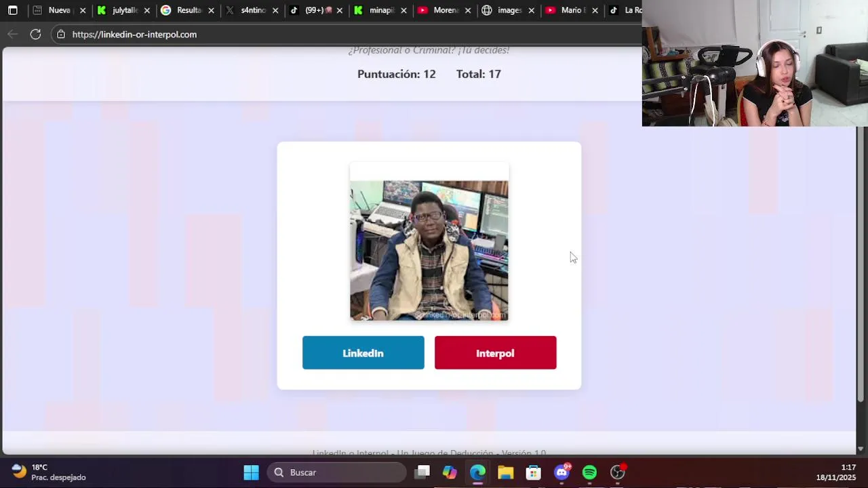Click the Puntuación: 12 score text
The image size is (868, 488).
click(396, 74)
